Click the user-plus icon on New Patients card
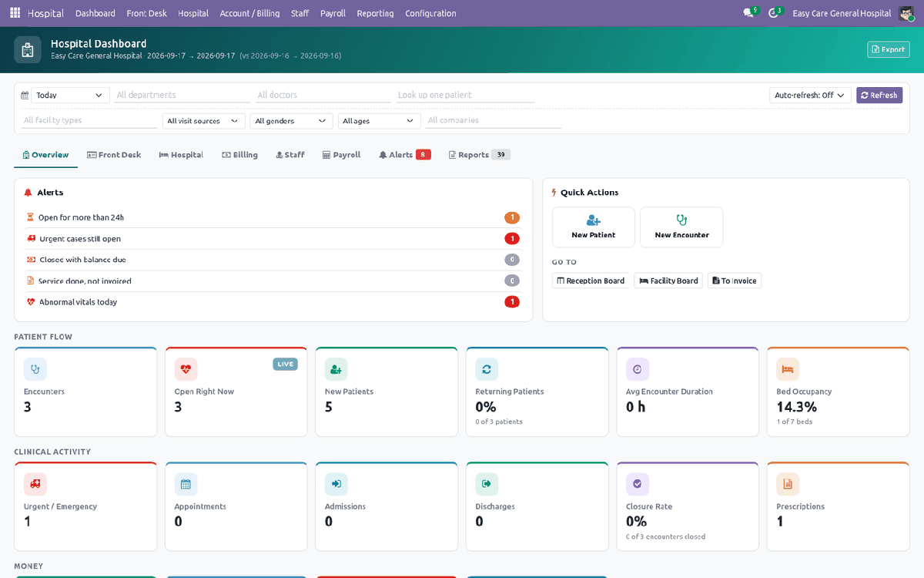Viewport: 924px width, 578px height. (336, 369)
